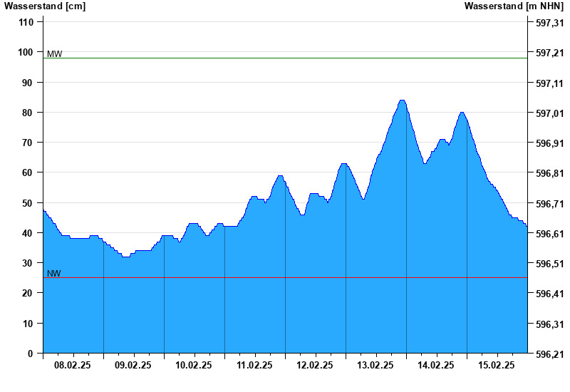
Task: Click the 70 tick label on left axis
Action: pos(27,143)
